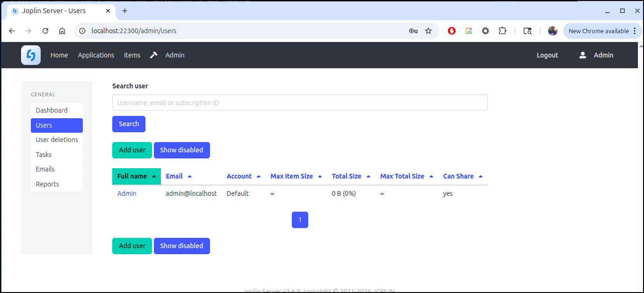This screenshot has width=644, height=293.
Task: Focus the Search user input field
Action: (299, 103)
